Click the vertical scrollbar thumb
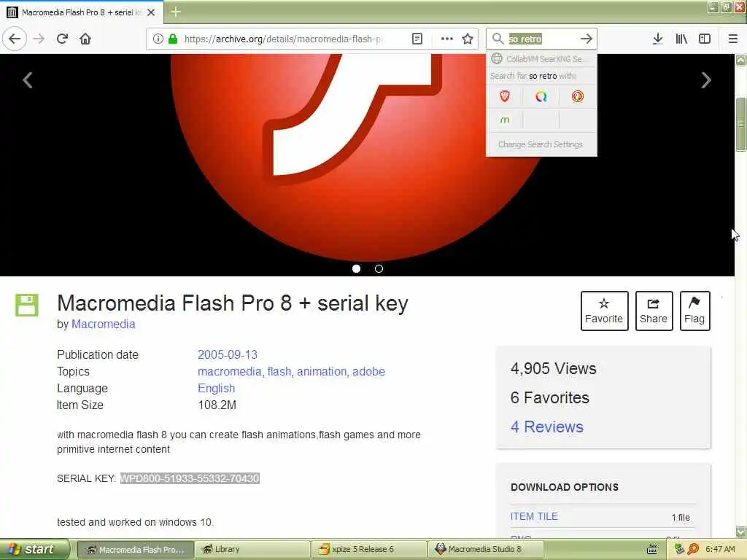747x560 pixels. (741, 124)
